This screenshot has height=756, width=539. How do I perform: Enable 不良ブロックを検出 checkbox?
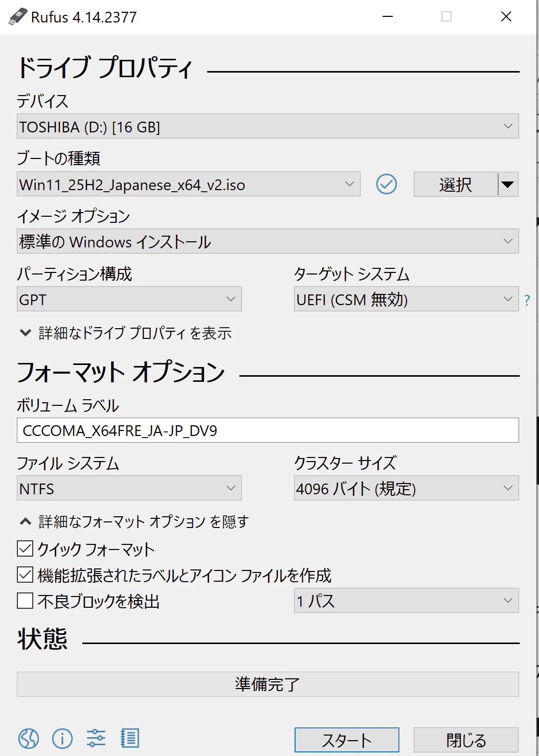[x=25, y=600]
